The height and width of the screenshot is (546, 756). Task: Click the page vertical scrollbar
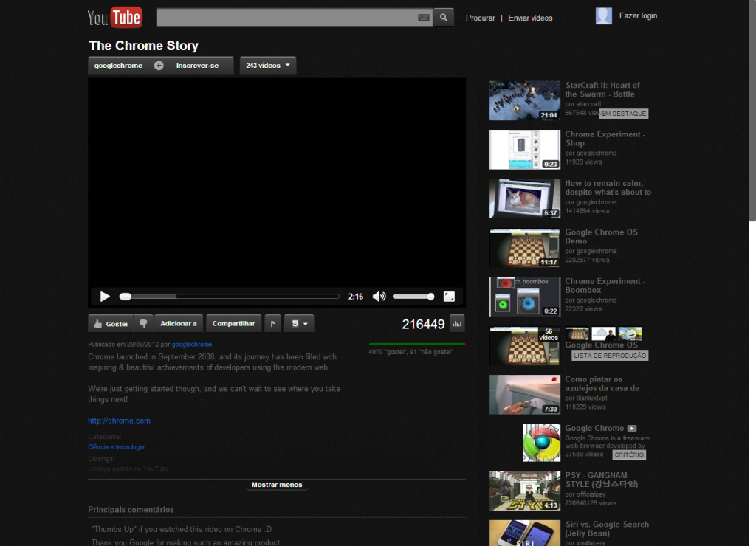(x=752, y=111)
